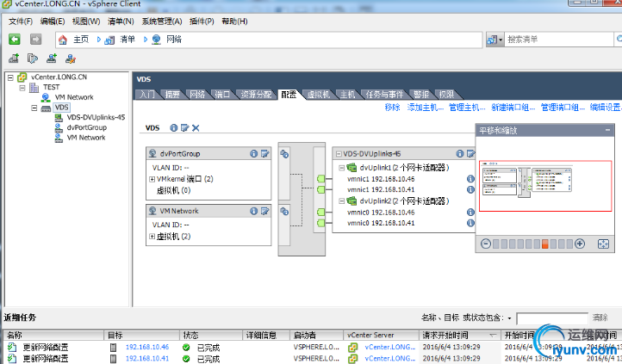The height and width of the screenshot is (364, 622).
Task: Click the recent tasks filter text box
Action: pos(552,318)
